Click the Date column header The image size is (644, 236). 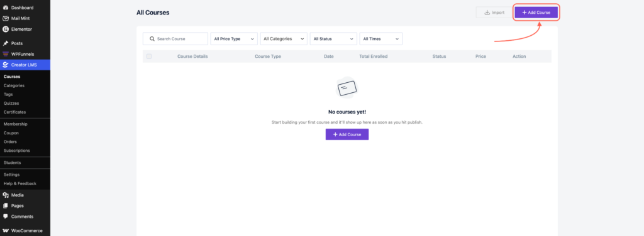tap(328, 56)
